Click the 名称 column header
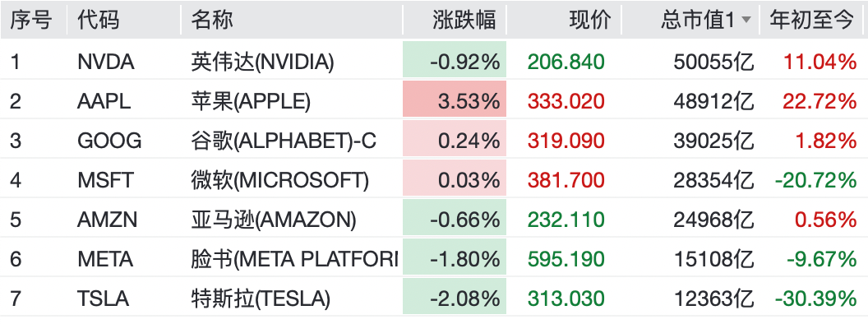This screenshot has height=324, width=868. coord(212,20)
